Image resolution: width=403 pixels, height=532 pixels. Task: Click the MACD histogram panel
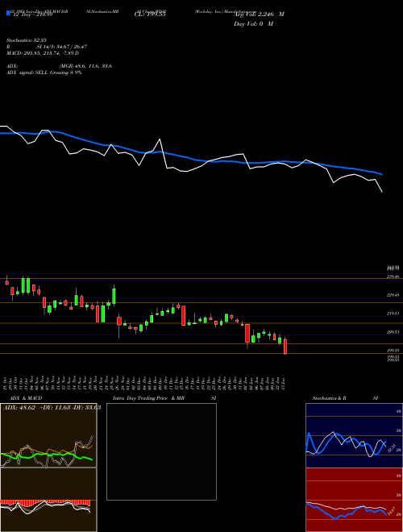pos(48,500)
